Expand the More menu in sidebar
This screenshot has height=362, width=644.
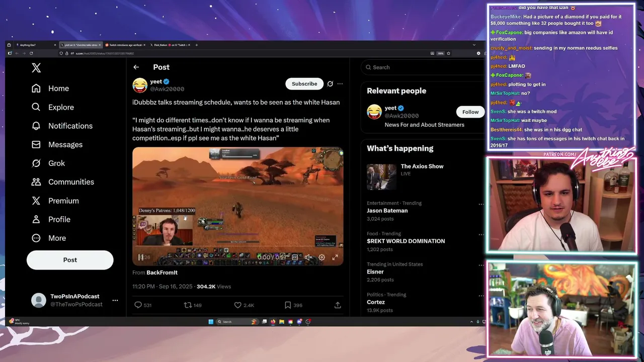click(x=49, y=238)
